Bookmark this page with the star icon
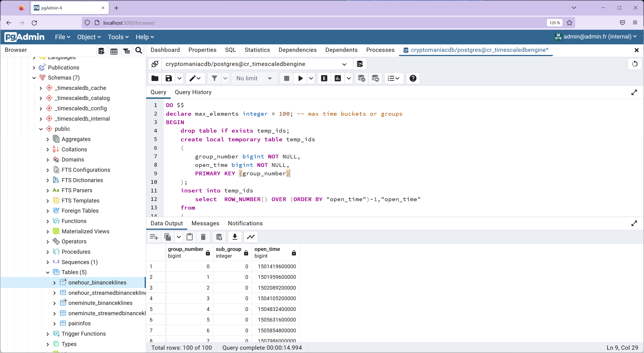The image size is (644, 353). click(x=569, y=23)
